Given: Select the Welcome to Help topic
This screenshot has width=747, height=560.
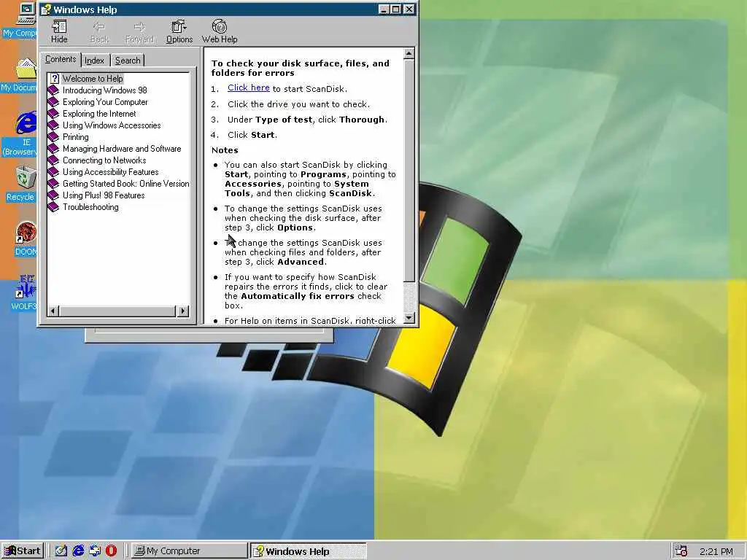Looking at the screenshot, I should (93, 79).
